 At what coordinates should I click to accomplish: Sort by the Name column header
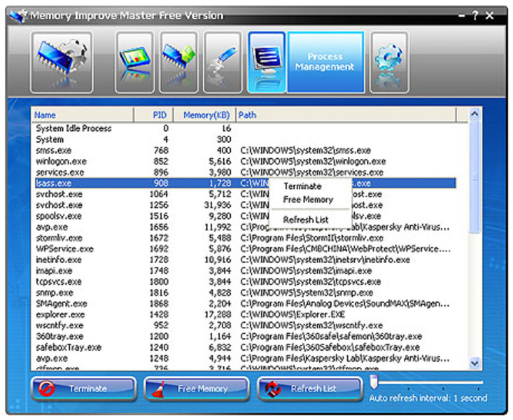[x=82, y=115]
